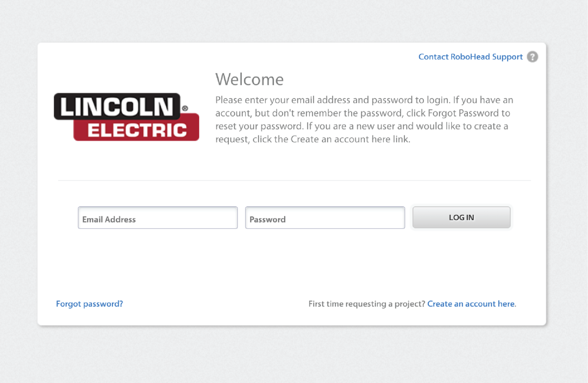588x383 pixels.
Task: Click the LOG IN button
Action: pos(461,217)
